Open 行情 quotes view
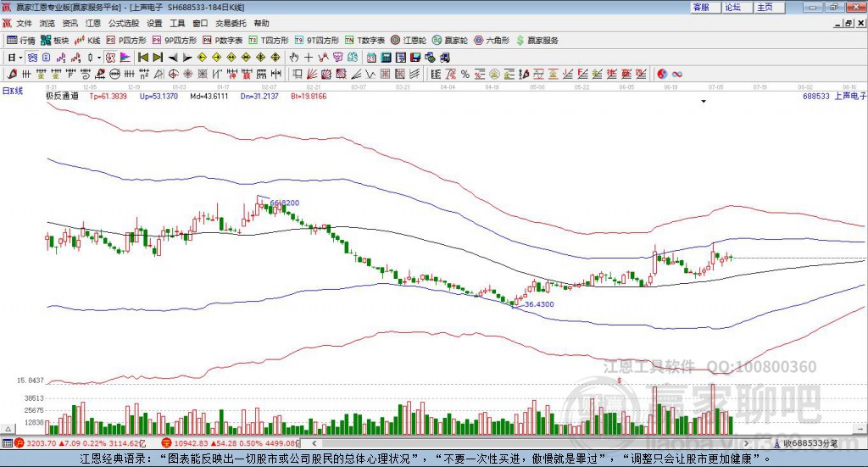Image resolution: width=868 pixels, height=467 pixels. [x=21, y=41]
